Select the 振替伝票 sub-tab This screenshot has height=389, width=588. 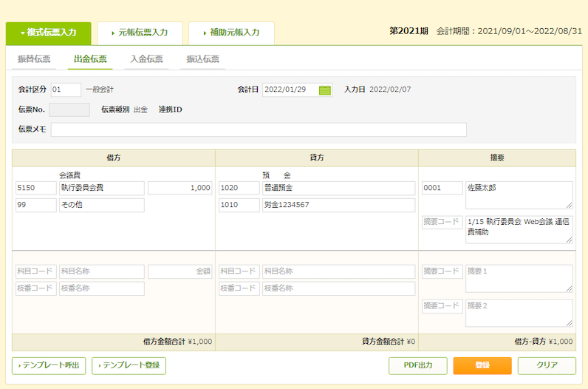click(35, 59)
